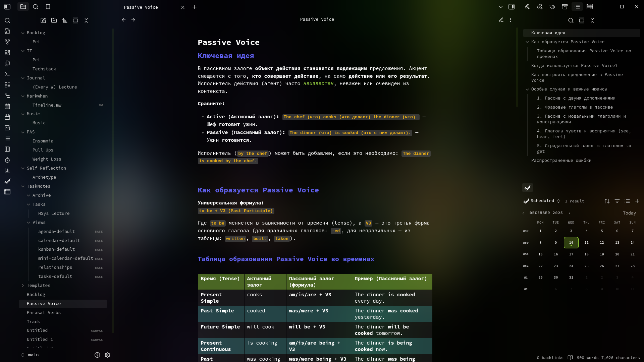This screenshot has width=644, height=362.
Task: Collapse all folders in file explorer
Action: pyautogui.click(x=86, y=20)
